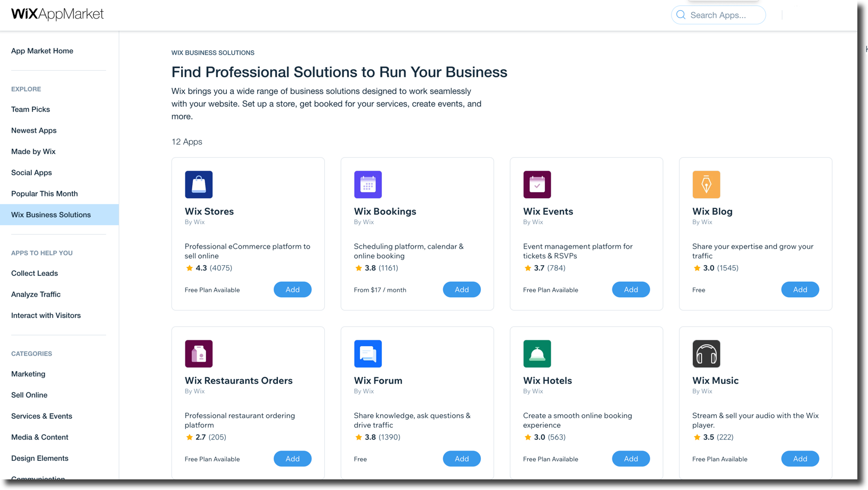Image resolution: width=868 pixels, height=490 pixels.
Task: Click the search magnifier icon
Action: (681, 15)
